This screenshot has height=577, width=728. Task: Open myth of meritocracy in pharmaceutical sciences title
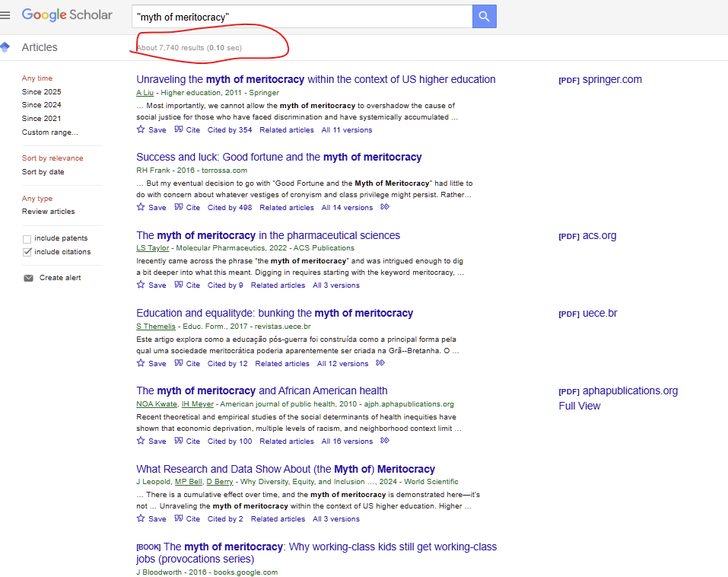coord(269,235)
